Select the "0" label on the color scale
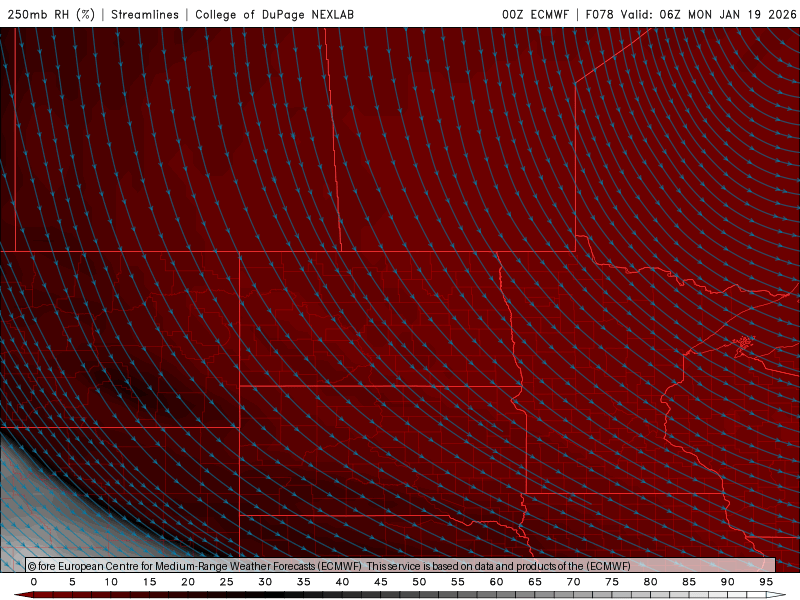This screenshot has width=800, height=600. coord(34,582)
